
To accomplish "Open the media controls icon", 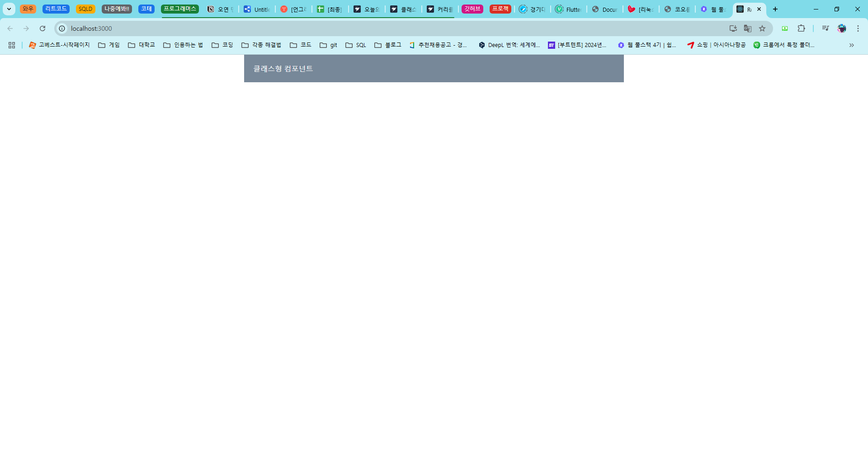I will pyautogui.click(x=826, y=28).
